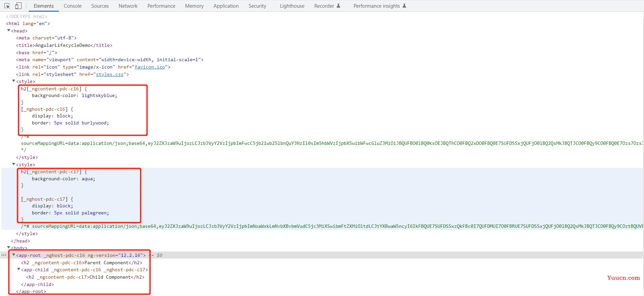This screenshot has height=296, width=644.
Task: Open the Lighthouse tab
Action: [292, 6]
